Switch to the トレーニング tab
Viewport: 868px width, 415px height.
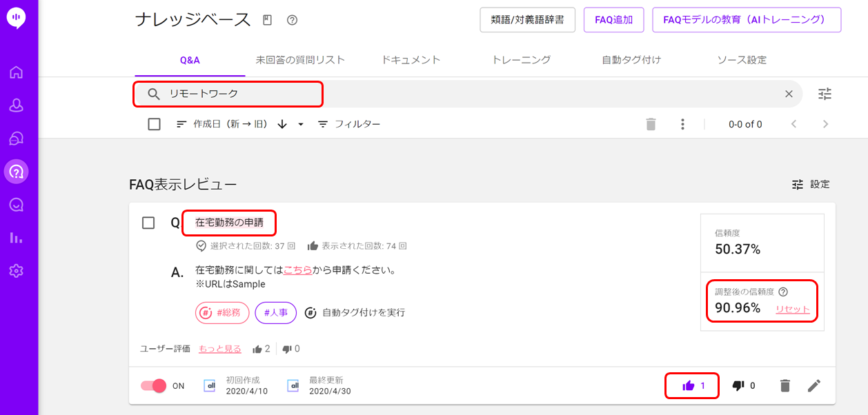coord(521,60)
